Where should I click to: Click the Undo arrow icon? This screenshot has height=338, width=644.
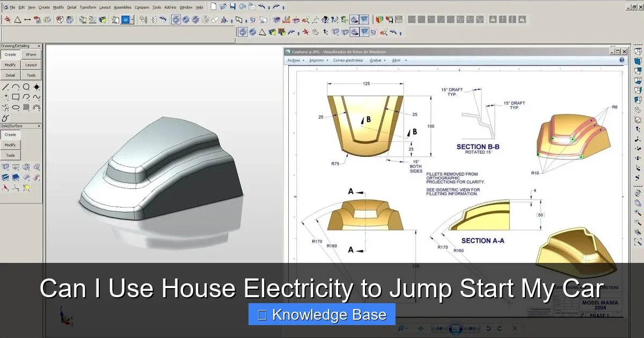(x=261, y=6)
